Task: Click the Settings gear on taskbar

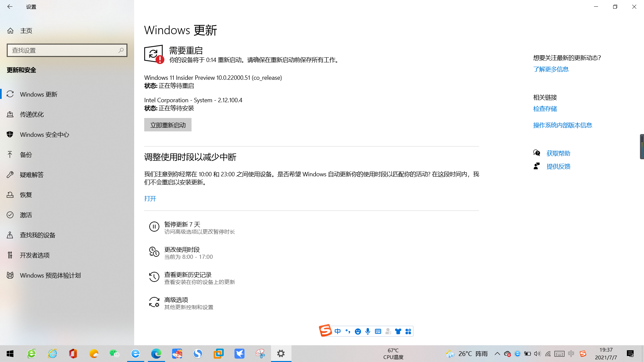Action: coord(281,354)
